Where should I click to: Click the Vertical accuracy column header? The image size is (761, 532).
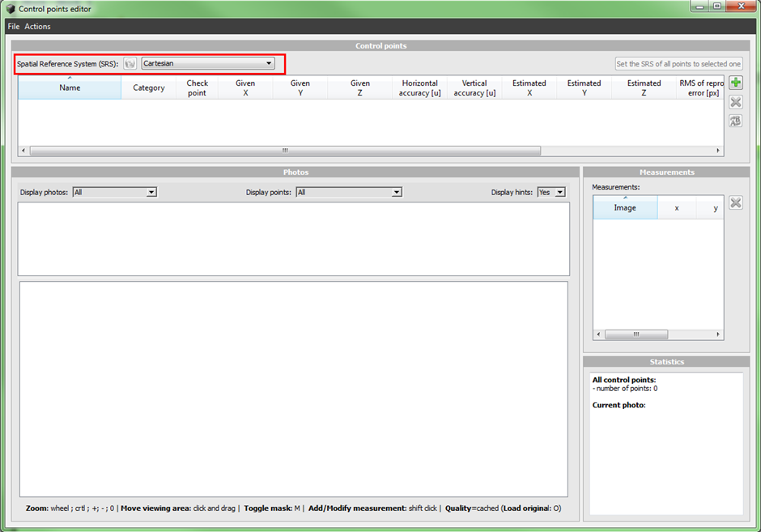[474, 88]
